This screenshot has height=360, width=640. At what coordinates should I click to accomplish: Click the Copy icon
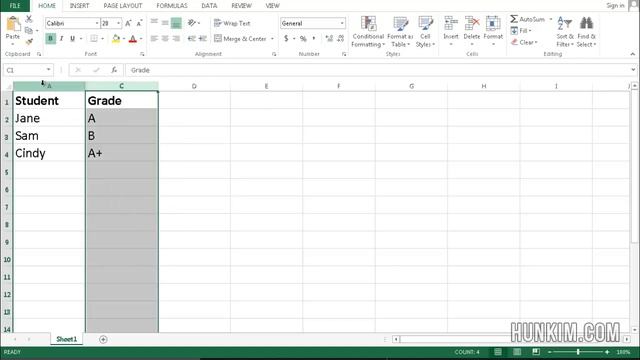28,30
